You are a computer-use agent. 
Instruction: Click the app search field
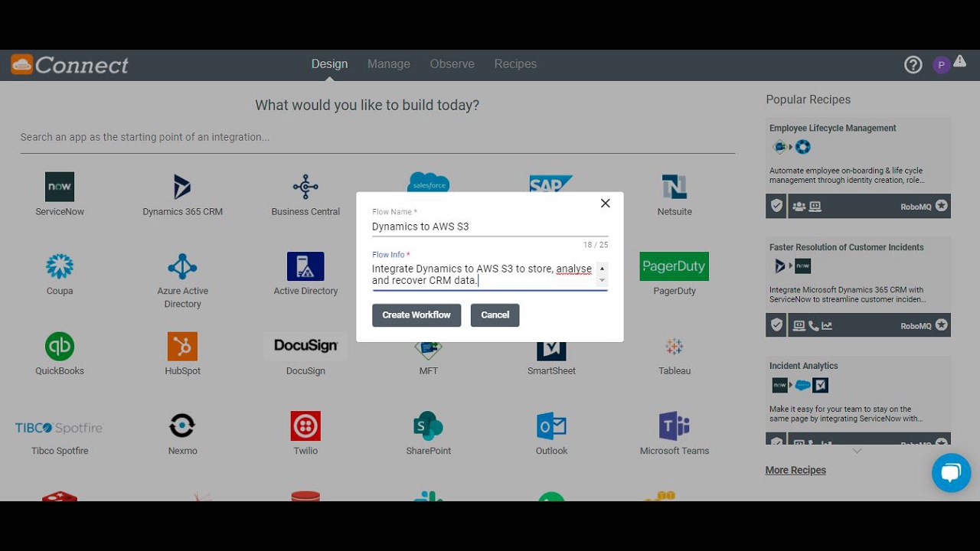click(x=377, y=138)
